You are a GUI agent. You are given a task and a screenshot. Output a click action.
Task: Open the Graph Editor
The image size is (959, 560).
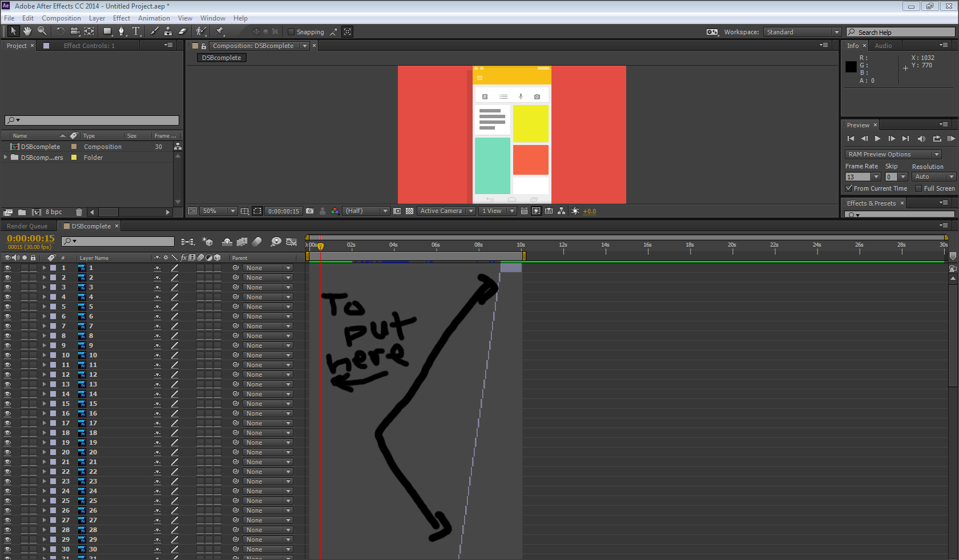tap(292, 242)
